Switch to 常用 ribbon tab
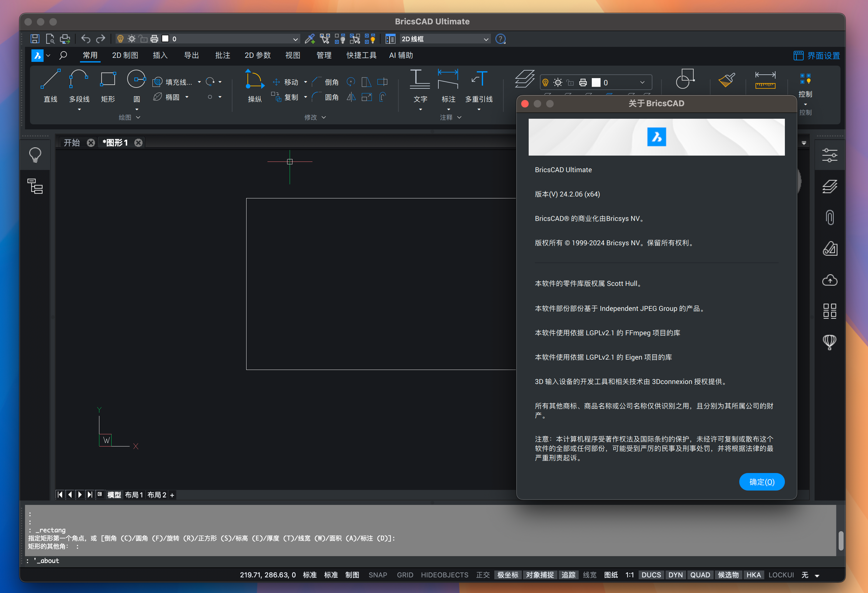Viewport: 868px width, 593px height. click(90, 55)
